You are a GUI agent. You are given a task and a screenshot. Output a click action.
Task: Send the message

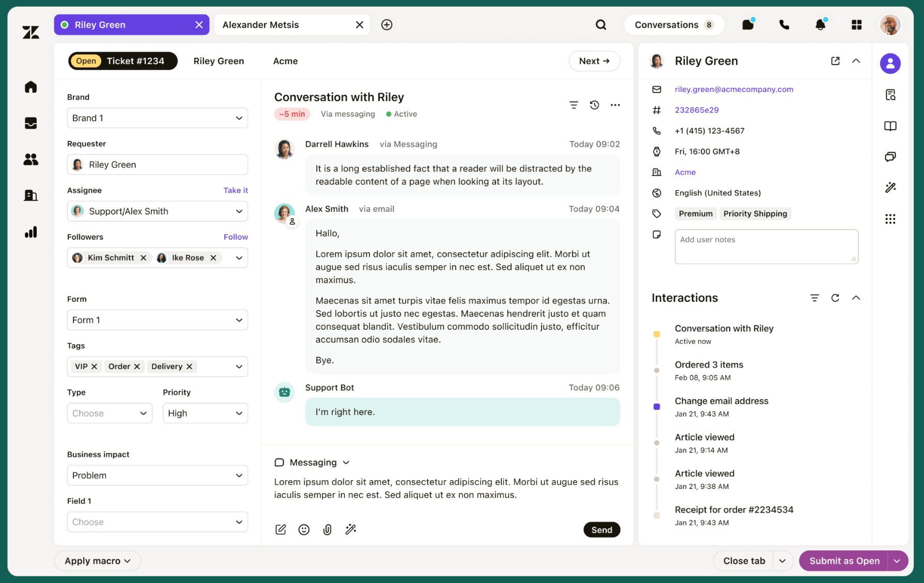(x=602, y=530)
